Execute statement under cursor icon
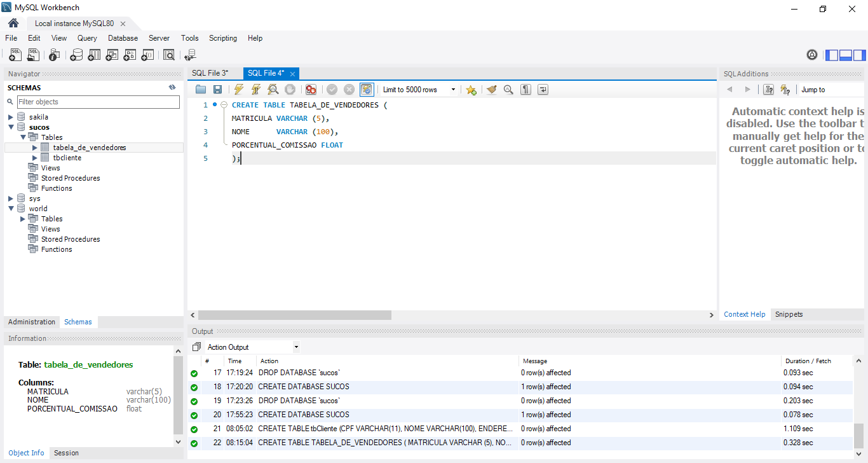This screenshot has height=463, width=868. [x=255, y=90]
